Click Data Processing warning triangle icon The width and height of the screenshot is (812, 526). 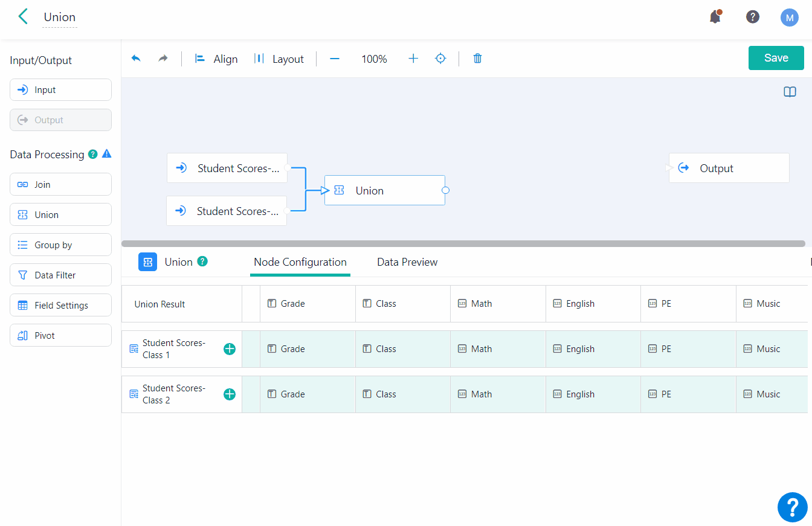coord(107,153)
